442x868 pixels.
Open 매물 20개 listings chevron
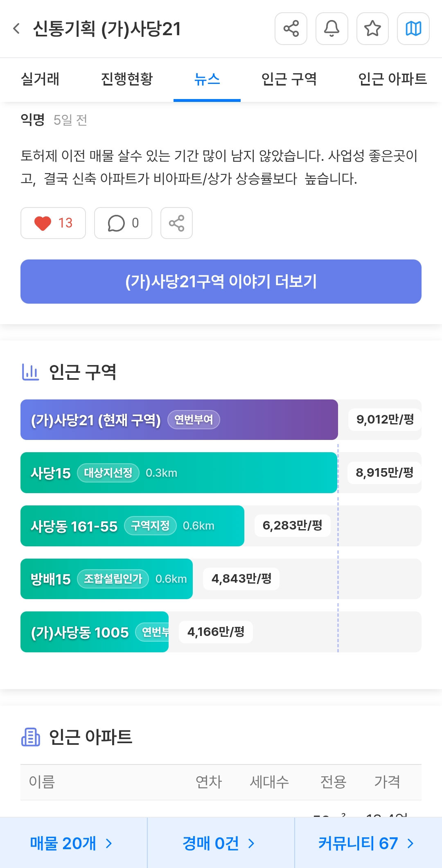(108, 843)
